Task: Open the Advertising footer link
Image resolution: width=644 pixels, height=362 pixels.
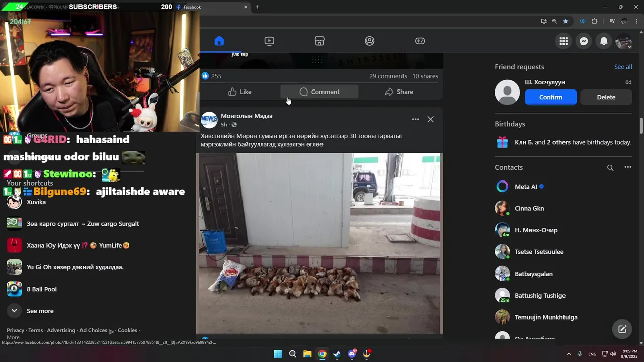Action: click(61, 330)
